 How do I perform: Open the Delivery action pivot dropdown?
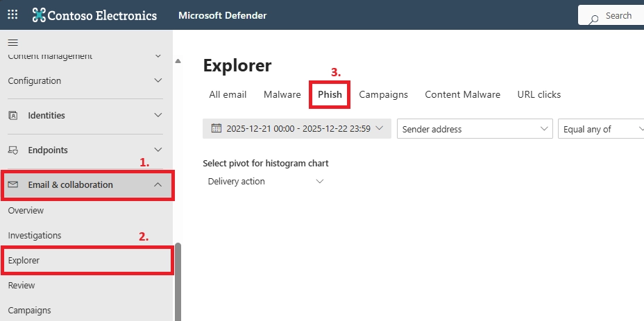265,182
